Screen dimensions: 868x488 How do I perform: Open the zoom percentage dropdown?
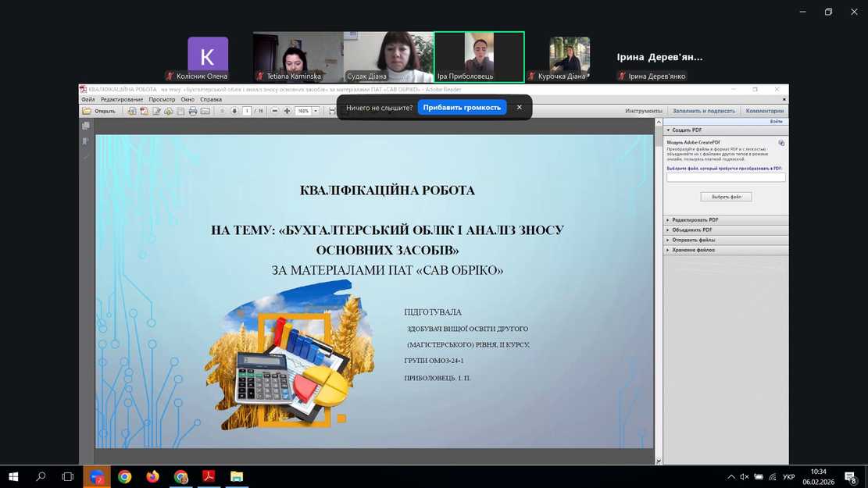pos(316,112)
